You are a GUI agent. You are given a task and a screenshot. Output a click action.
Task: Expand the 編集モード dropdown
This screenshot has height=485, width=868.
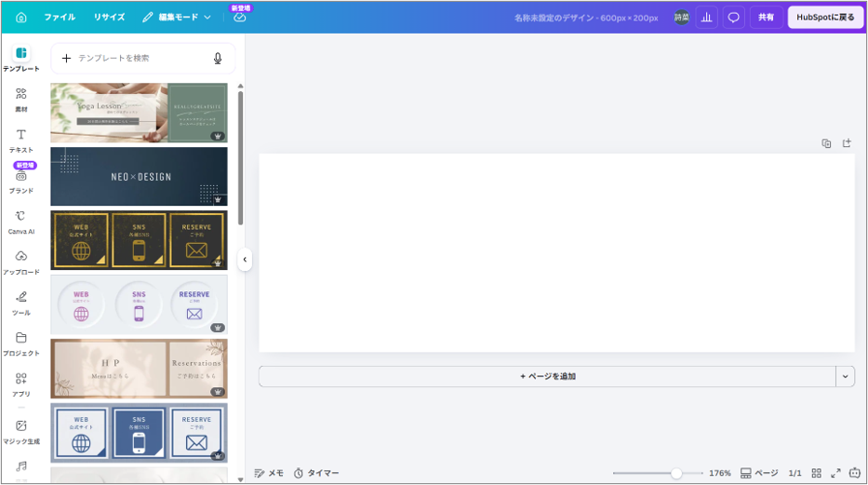point(177,17)
